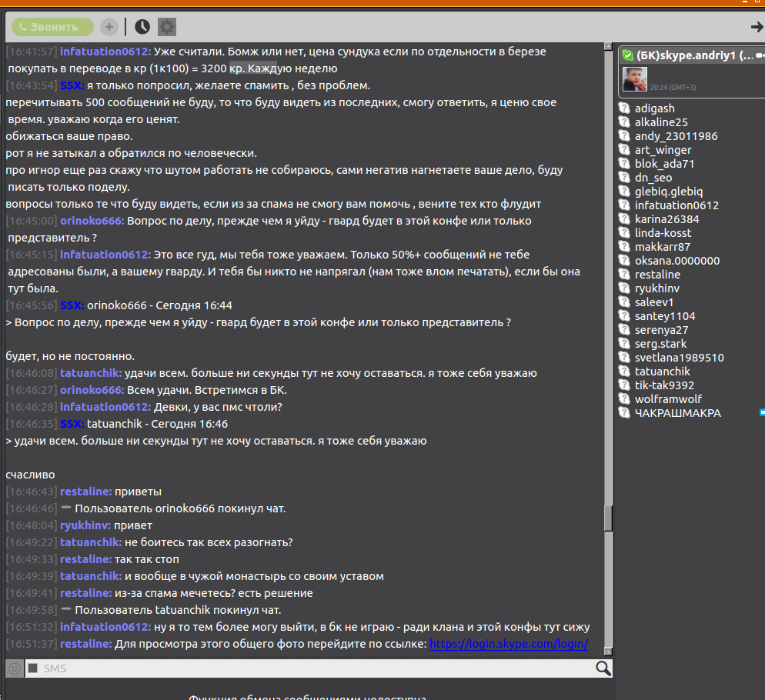
Task: Click the status icon next to santey1104
Action: pos(624,315)
